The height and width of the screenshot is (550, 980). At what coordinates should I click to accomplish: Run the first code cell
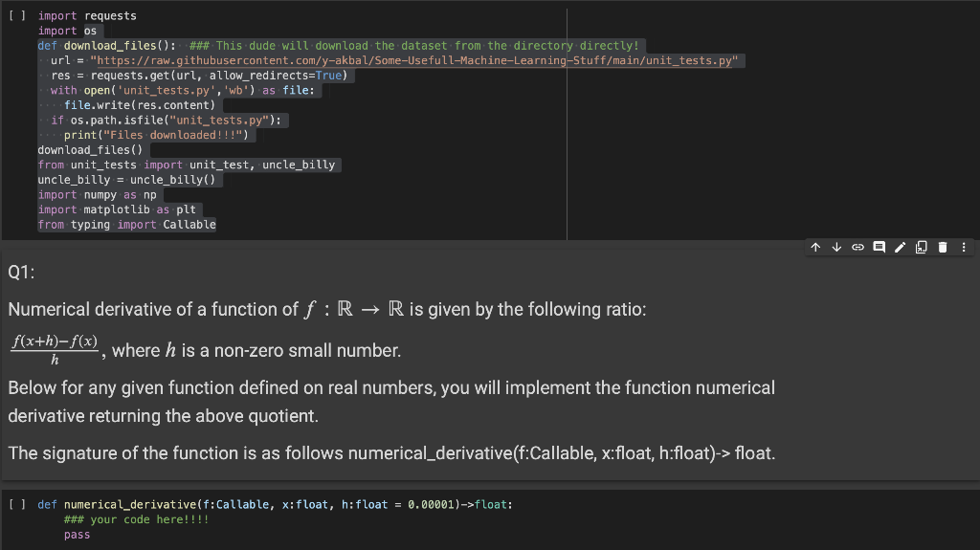tap(17, 15)
